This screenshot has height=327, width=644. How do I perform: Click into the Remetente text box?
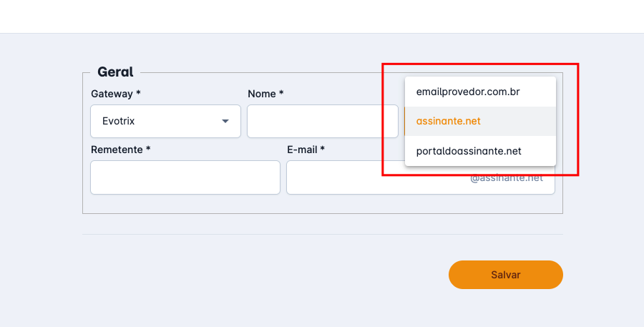tap(185, 177)
